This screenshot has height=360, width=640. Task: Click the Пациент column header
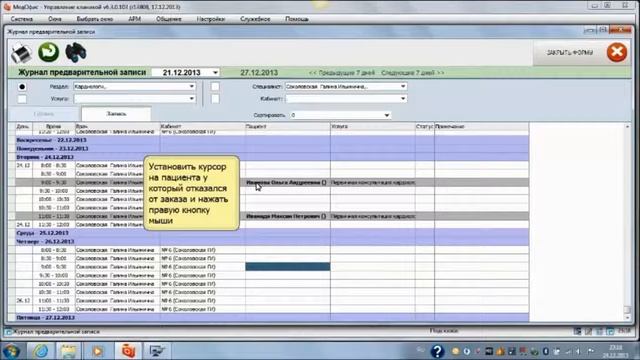click(x=288, y=127)
